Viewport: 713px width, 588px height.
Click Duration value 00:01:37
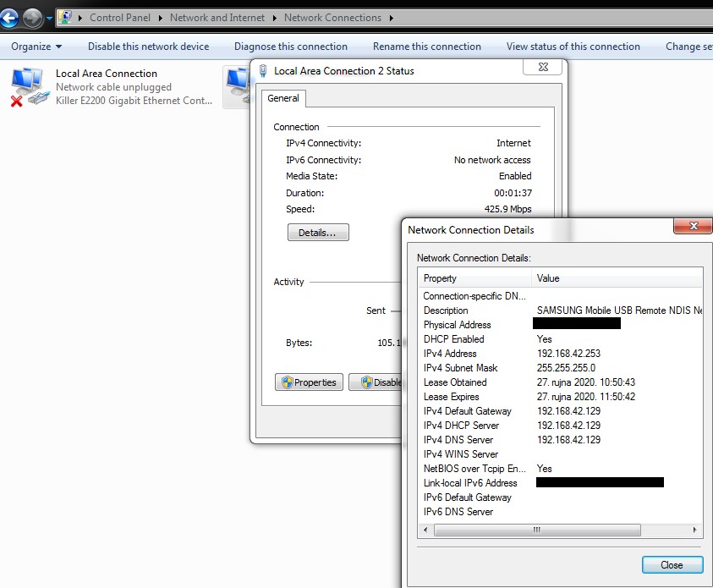(513, 193)
